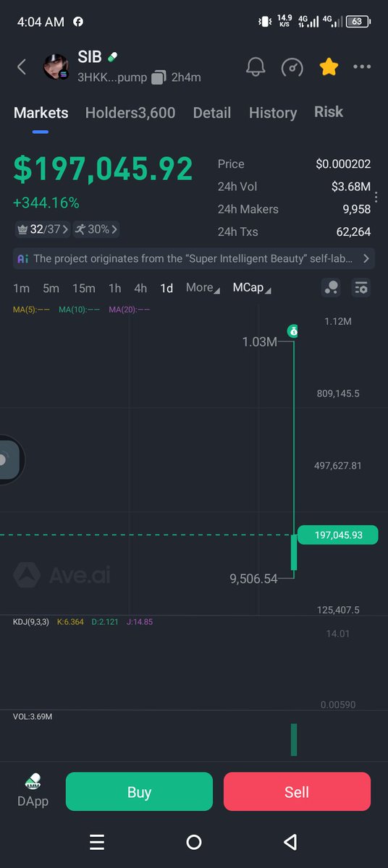Tap the green daily candlestick
This screenshot has width=388, height=868.
(x=294, y=552)
